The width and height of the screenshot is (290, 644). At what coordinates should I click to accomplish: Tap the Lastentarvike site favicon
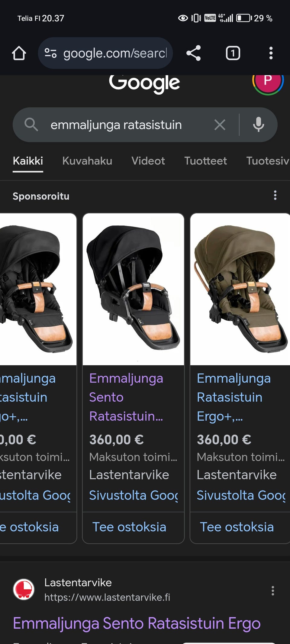[x=24, y=589]
